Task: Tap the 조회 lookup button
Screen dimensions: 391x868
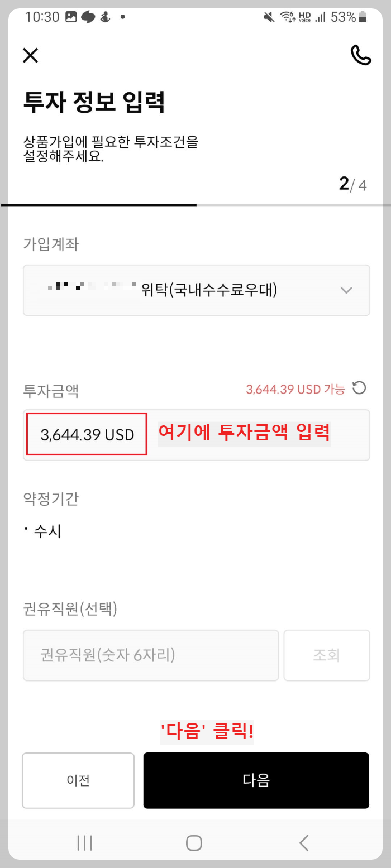Action: 327,655
